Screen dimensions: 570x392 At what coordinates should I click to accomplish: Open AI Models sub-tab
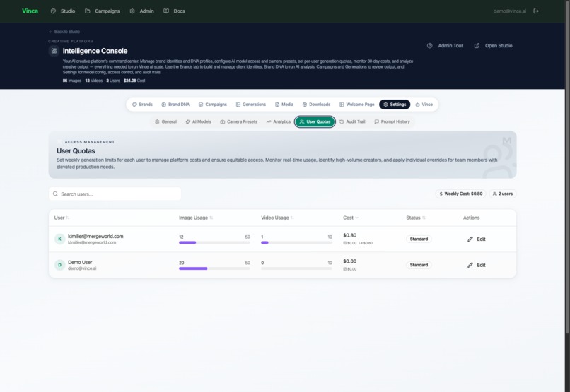(198, 122)
